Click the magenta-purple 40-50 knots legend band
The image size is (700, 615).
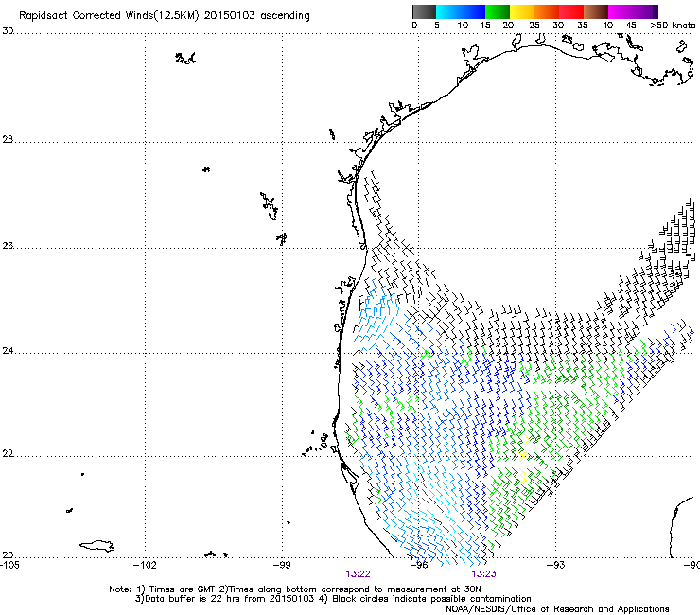[633, 11]
